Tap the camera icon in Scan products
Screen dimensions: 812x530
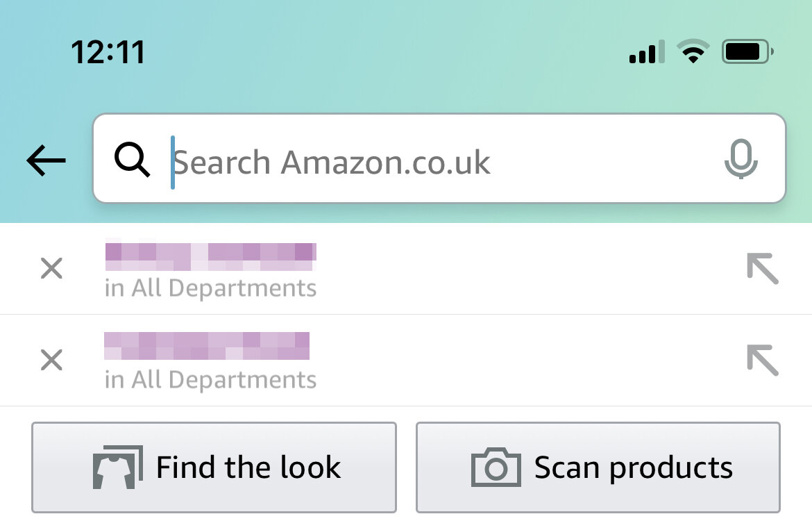click(x=496, y=467)
